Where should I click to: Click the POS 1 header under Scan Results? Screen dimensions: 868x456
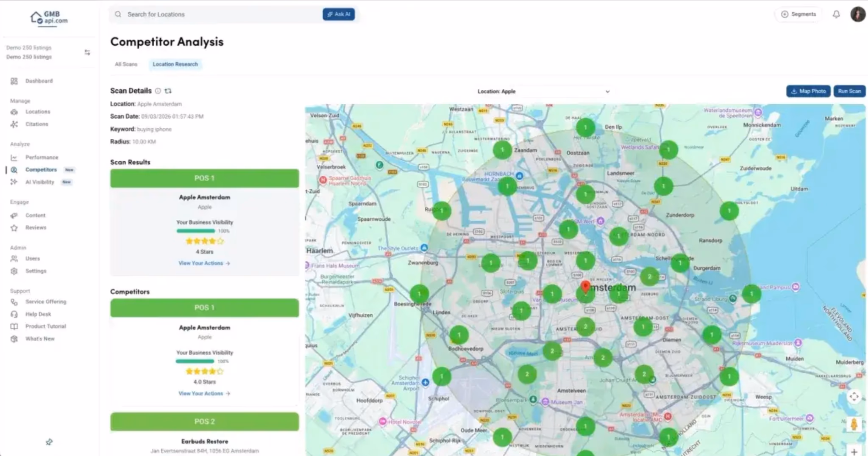coord(204,178)
